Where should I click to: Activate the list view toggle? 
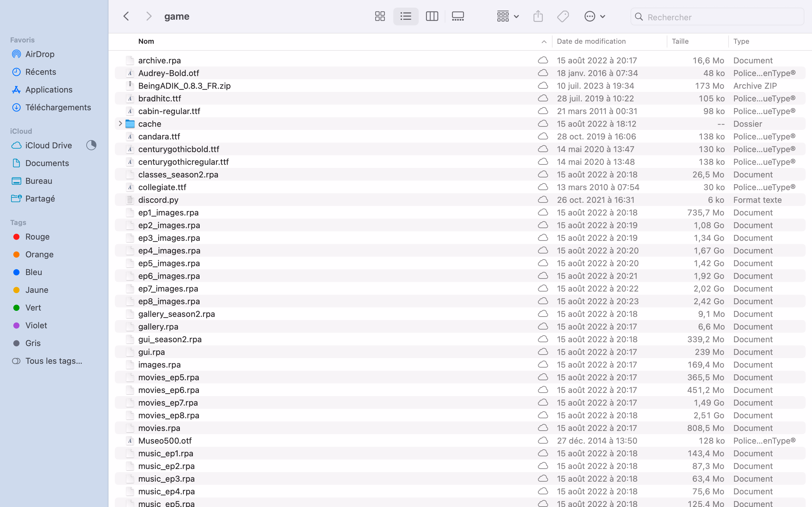click(406, 16)
